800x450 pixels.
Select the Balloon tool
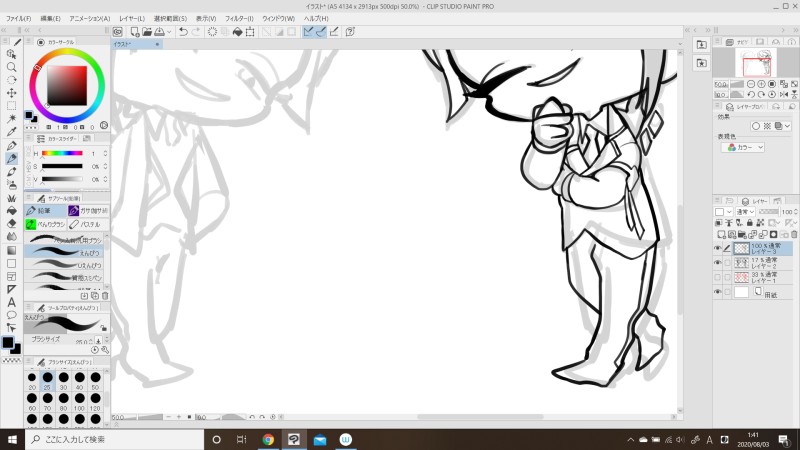tap(11, 315)
